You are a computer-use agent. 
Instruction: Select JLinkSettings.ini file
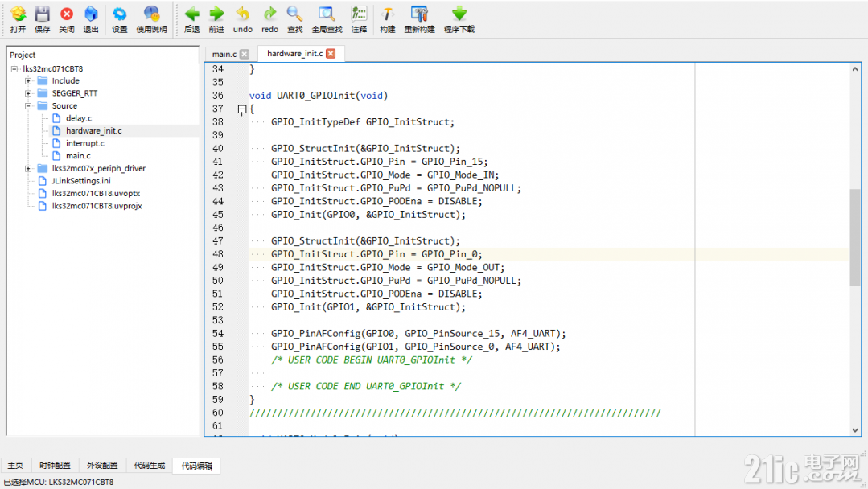click(81, 181)
